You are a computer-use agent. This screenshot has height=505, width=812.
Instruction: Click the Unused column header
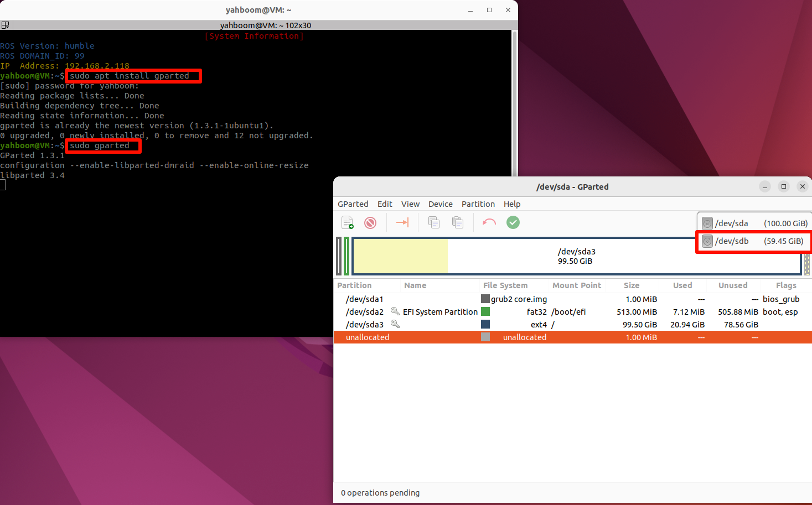click(733, 285)
